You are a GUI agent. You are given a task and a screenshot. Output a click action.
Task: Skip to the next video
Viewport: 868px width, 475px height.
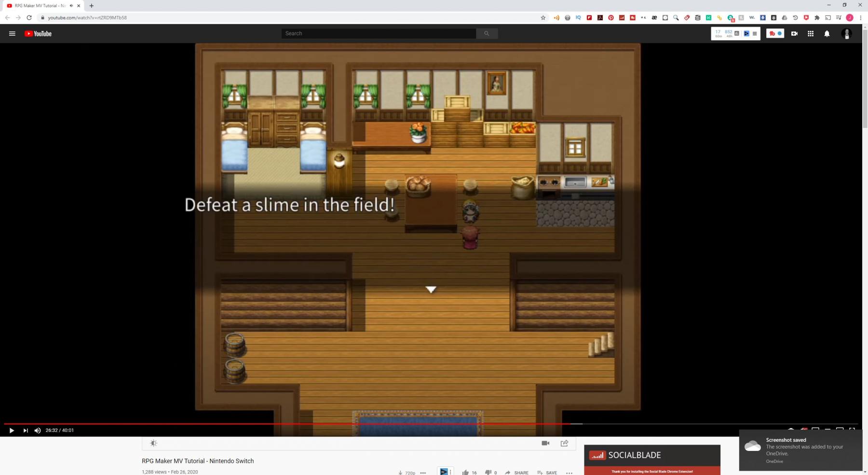point(26,430)
